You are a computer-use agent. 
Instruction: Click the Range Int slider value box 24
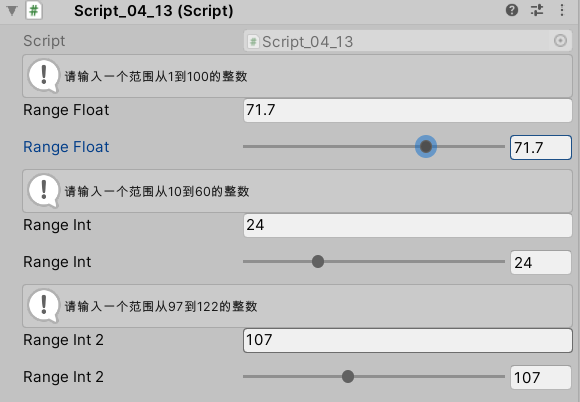pos(541,263)
